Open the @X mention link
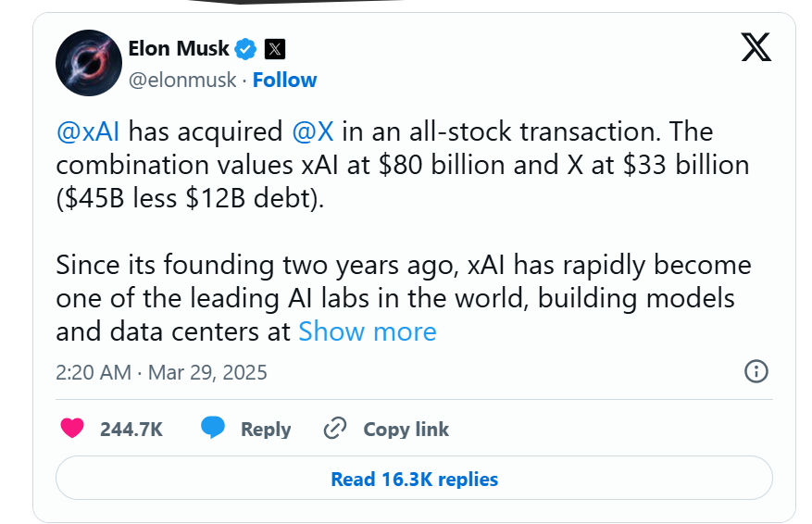The height and width of the screenshot is (524, 812). 313,131
